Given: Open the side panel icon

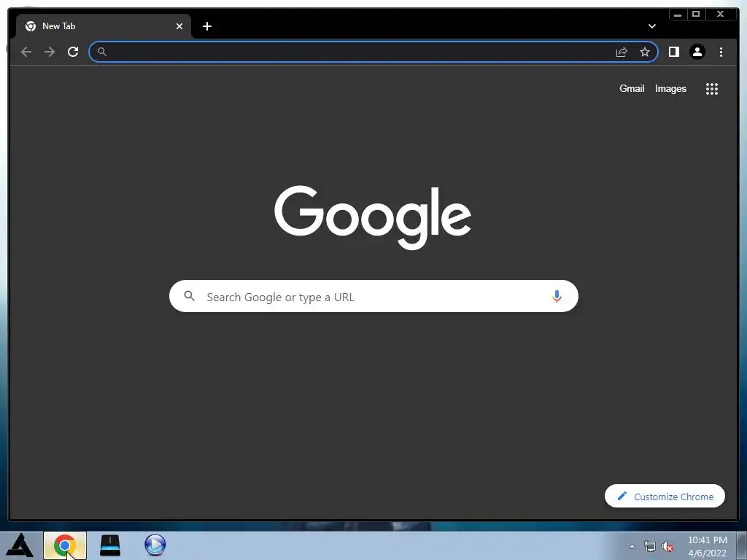Looking at the screenshot, I should point(673,52).
